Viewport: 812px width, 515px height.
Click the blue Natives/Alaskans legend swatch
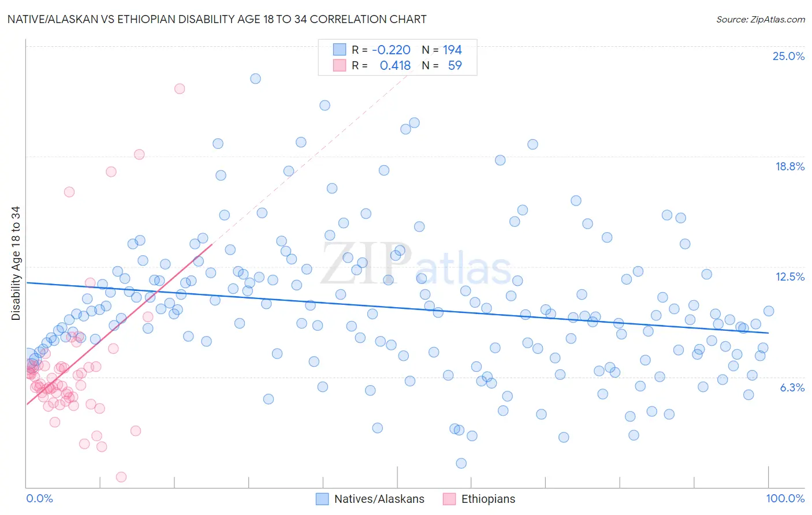click(x=322, y=499)
